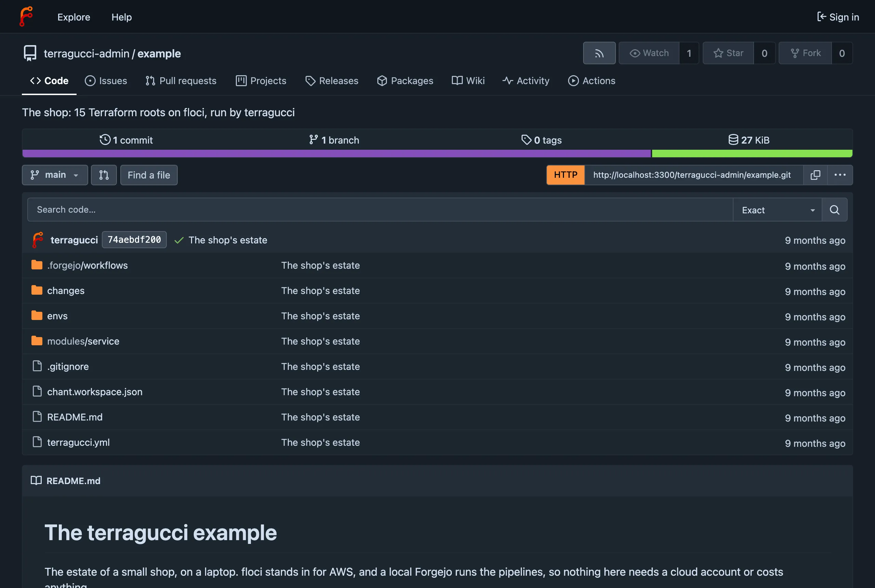Click the repository icon beside terragucci-admin
Image resolution: width=875 pixels, height=588 pixels.
tap(30, 53)
